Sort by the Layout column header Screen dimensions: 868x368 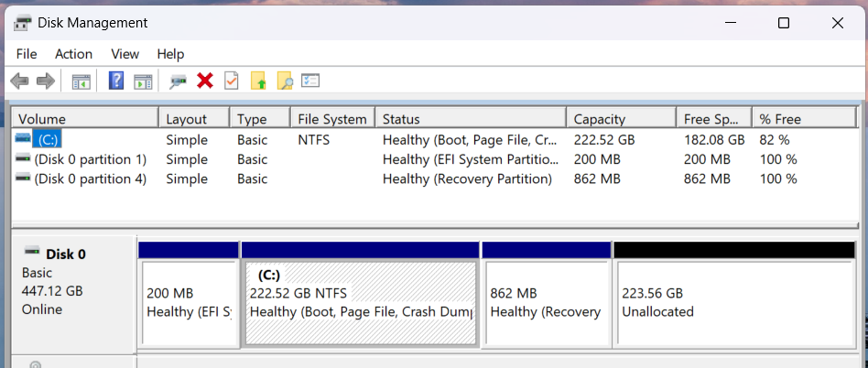[x=194, y=119]
